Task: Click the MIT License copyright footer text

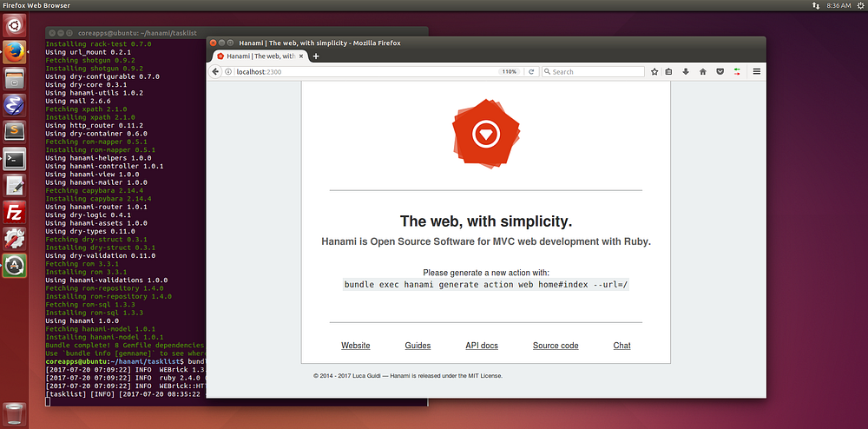Action: tap(408, 375)
